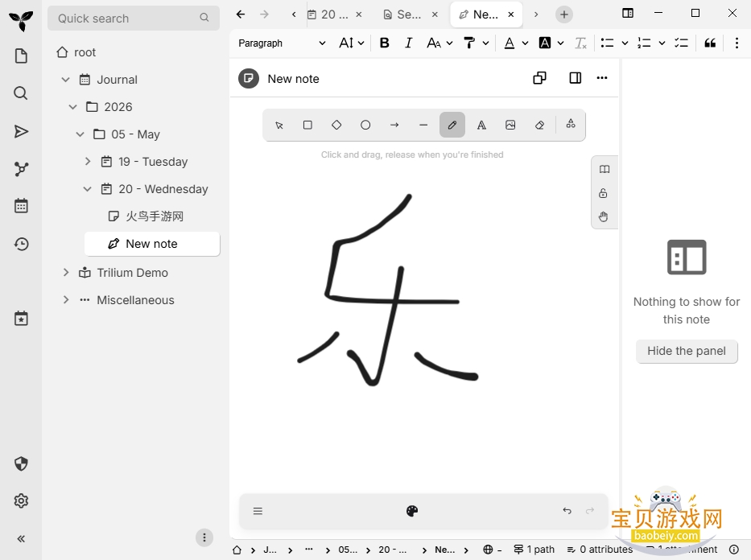Toggle Italic formatting
This screenshot has width=751, height=560.
coord(409,43)
